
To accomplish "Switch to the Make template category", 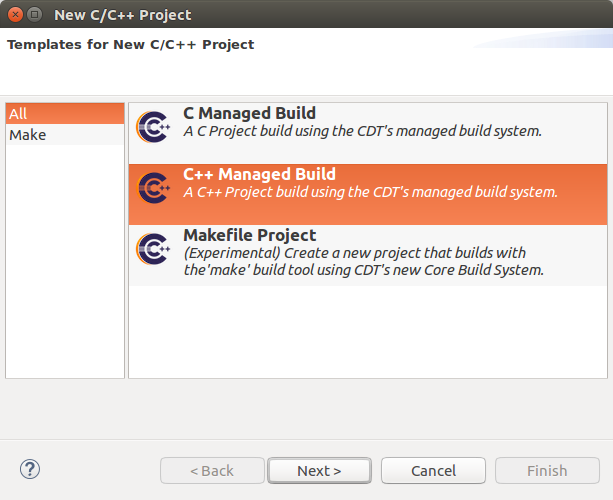I will tap(28, 135).
